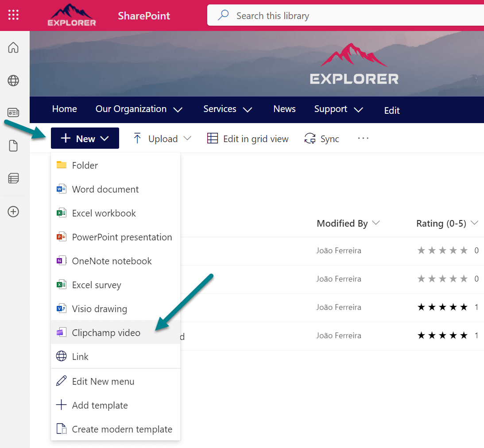Viewport: 484px width, 448px height.
Task: Open the news icon in left rail
Action: [x=13, y=112]
